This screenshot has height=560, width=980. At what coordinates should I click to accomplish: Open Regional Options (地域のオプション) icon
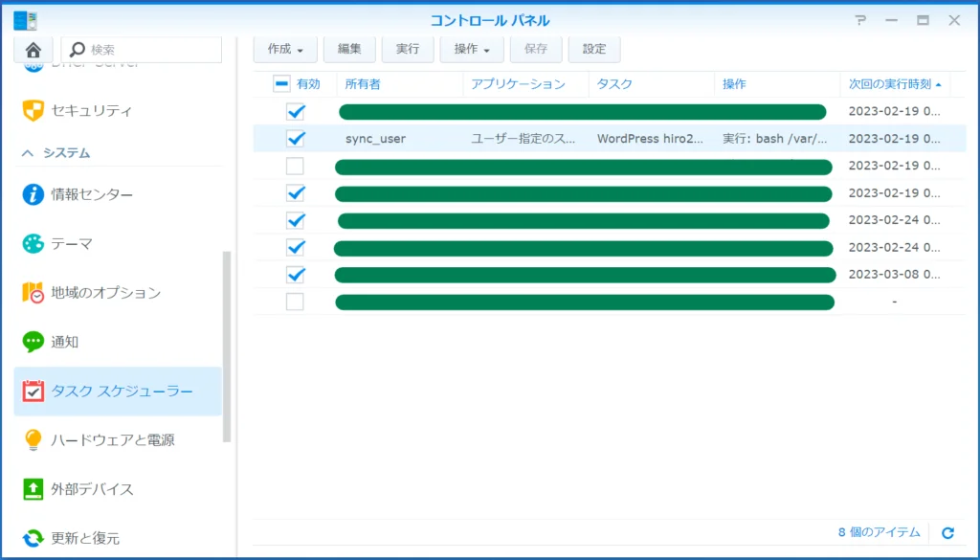click(33, 293)
